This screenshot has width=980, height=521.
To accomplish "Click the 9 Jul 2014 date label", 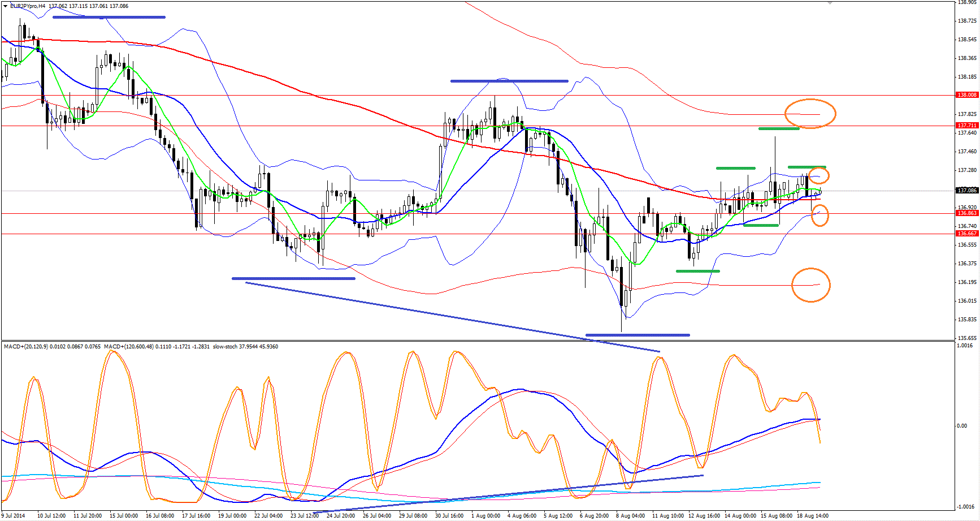I will tap(14, 516).
